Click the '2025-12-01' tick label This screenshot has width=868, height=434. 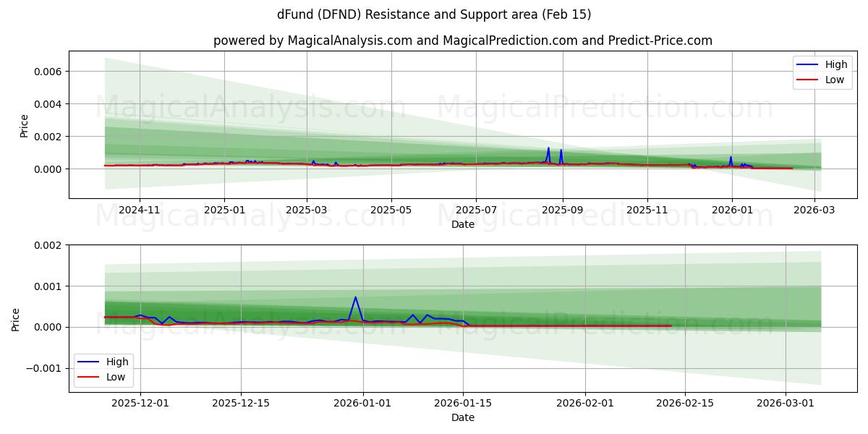140,403
